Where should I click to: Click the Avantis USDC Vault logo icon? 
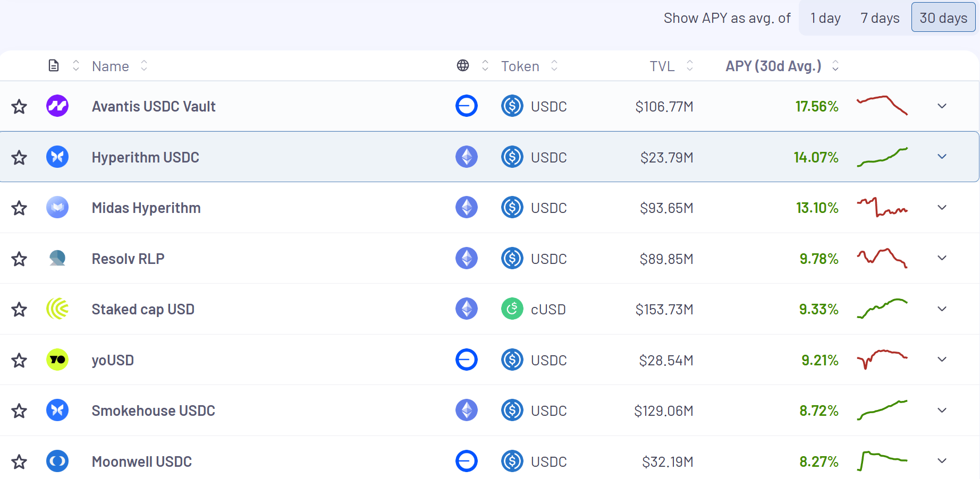(57, 106)
